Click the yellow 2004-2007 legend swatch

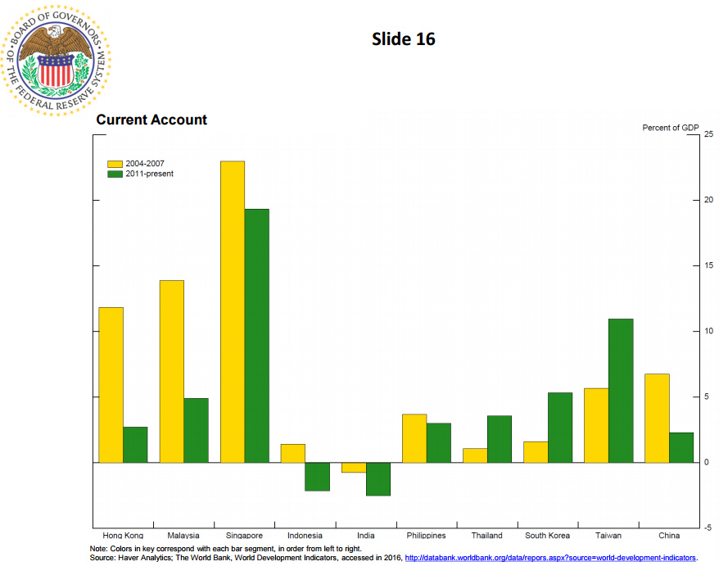tap(114, 164)
